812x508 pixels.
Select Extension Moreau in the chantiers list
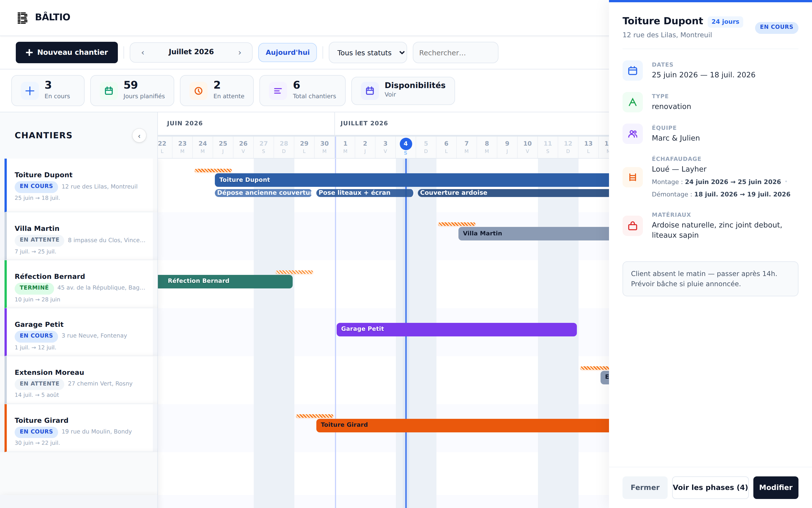pyautogui.click(x=79, y=380)
